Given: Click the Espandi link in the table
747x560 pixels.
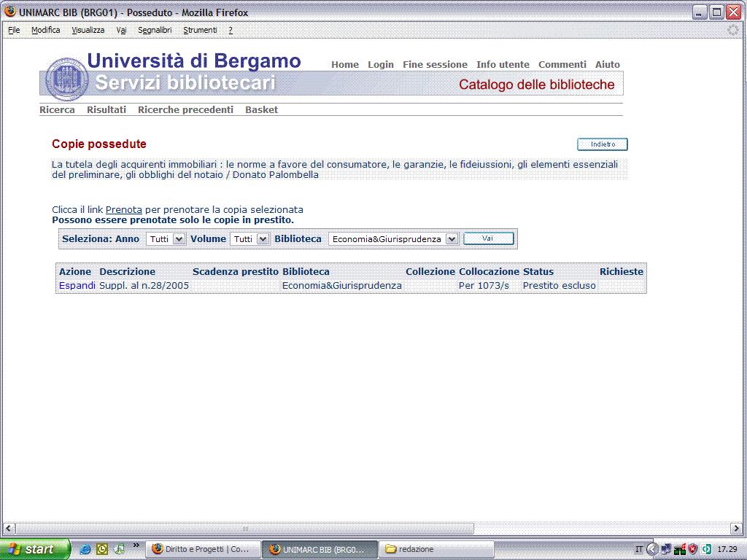Looking at the screenshot, I should coord(77,285).
